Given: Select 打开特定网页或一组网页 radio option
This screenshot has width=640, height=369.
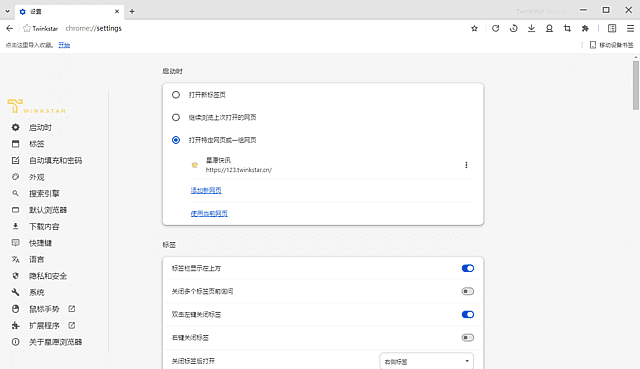Looking at the screenshot, I should pos(176,140).
